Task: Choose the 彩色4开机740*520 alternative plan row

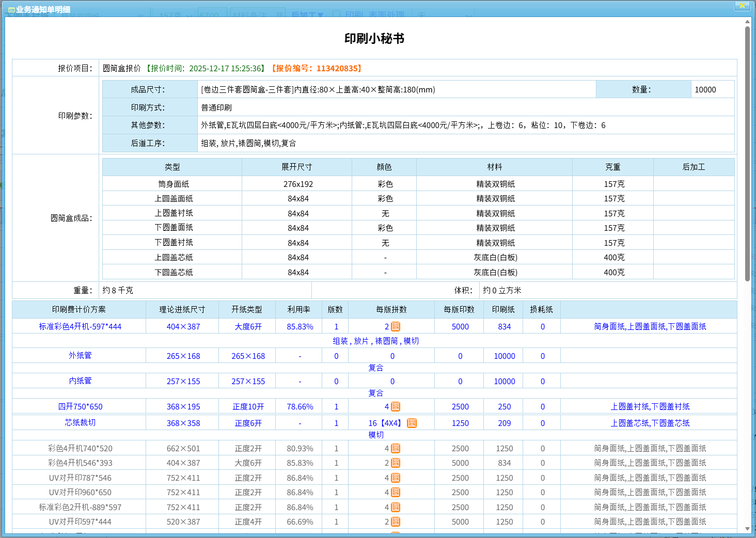Action: [x=80, y=449]
